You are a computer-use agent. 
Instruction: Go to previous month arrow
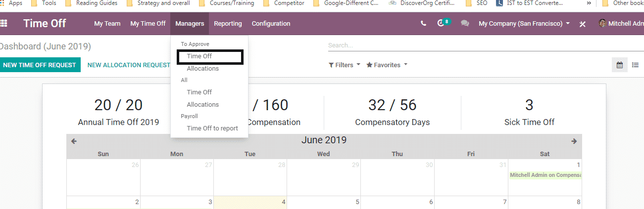pyautogui.click(x=74, y=141)
